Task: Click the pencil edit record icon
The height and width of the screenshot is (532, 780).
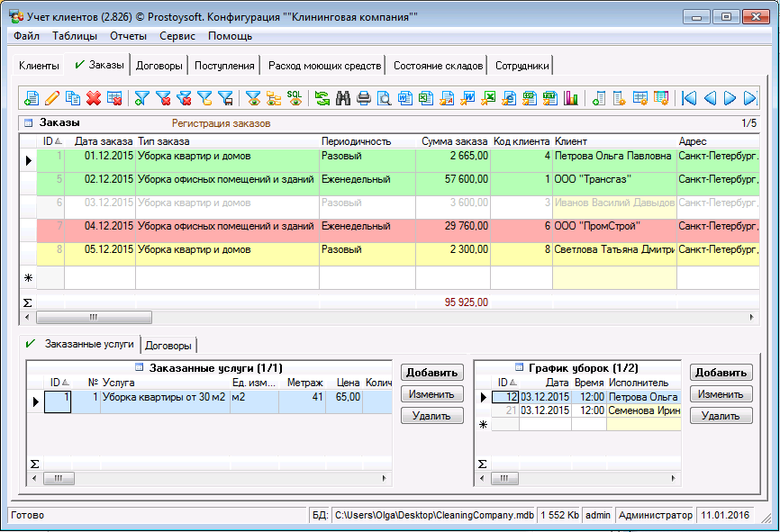Action: 52,97
